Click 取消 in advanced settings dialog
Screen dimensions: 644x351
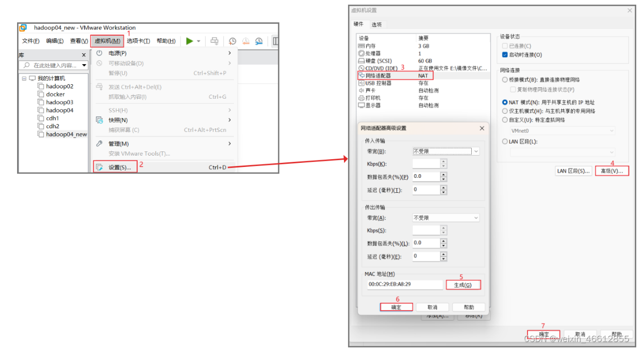pos(432,307)
